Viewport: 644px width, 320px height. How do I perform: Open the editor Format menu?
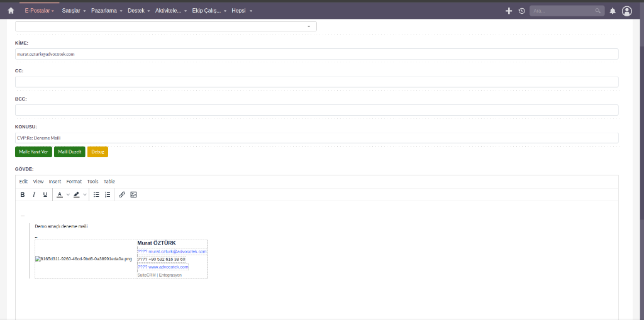pyautogui.click(x=74, y=181)
